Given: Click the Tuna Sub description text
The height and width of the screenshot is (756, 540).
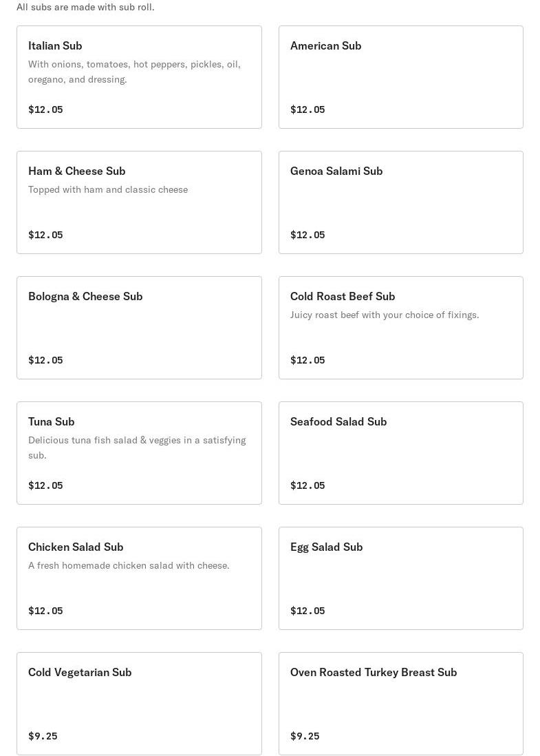Looking at the screenshot, I should coord(136,447).
